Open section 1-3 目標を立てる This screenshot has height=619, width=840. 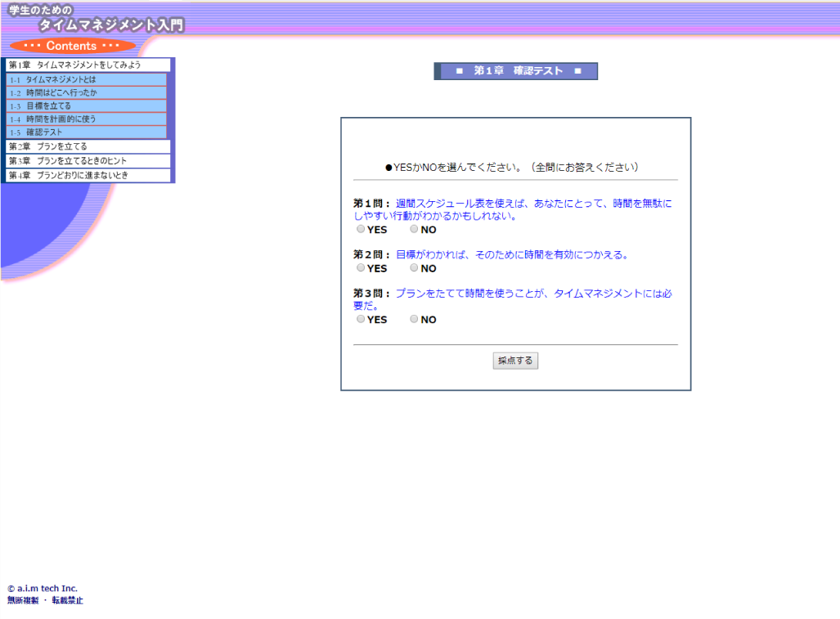click(86, 106)
